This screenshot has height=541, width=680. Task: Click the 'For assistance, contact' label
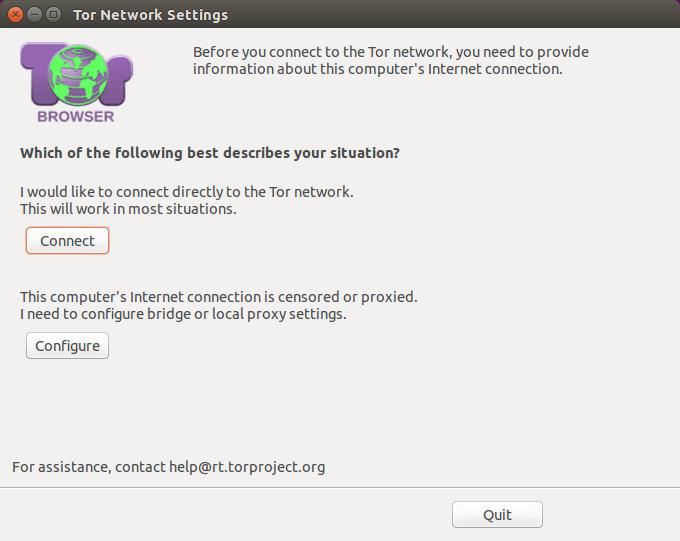coord(89,467)
